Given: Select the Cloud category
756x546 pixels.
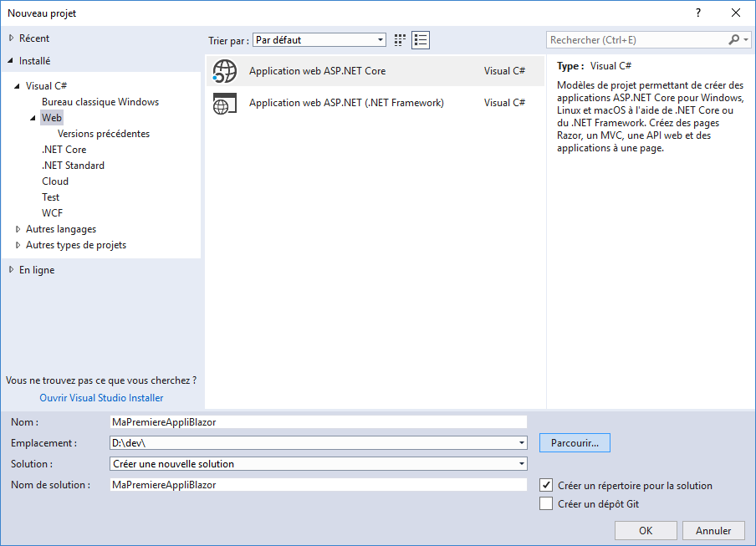Looking at the screenshot, I should point(55,181).
